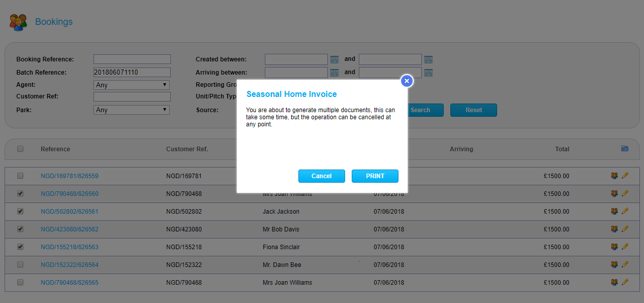Screen dimensions: 644x303
Task: Open calendar for Arriving between end date
Action: [428, 73]
